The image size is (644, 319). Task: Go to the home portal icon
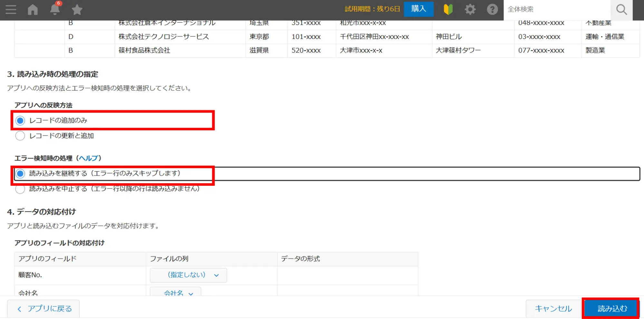pyautogui.click(x=33, y=10)
